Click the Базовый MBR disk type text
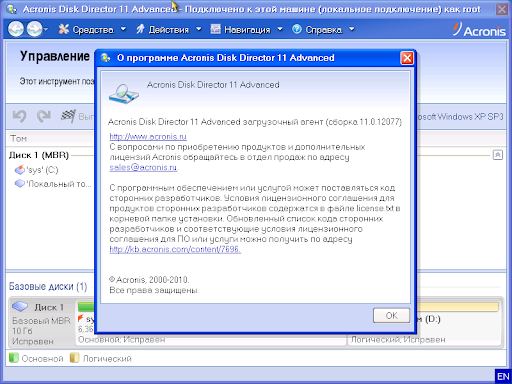Screen dimensions: 512x384 pos(41,321)
